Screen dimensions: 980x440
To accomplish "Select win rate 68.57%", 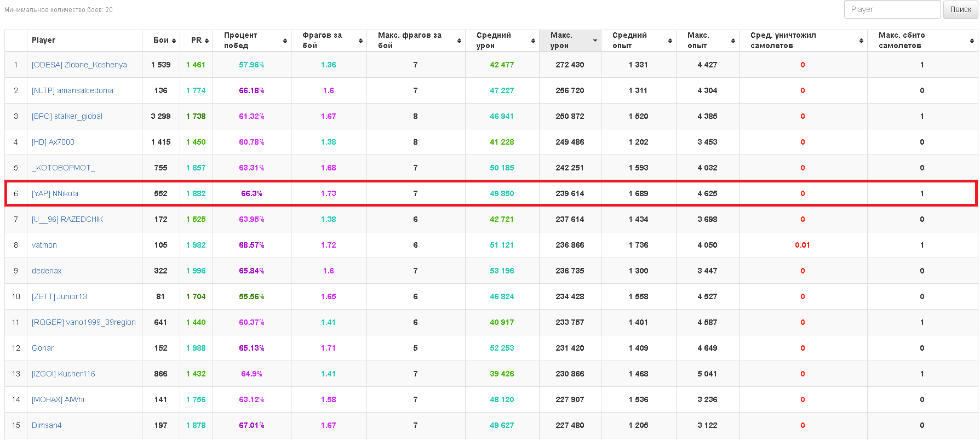I will 251,245.
